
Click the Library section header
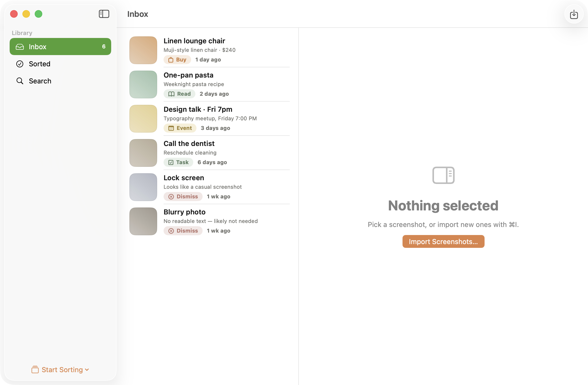22,33
